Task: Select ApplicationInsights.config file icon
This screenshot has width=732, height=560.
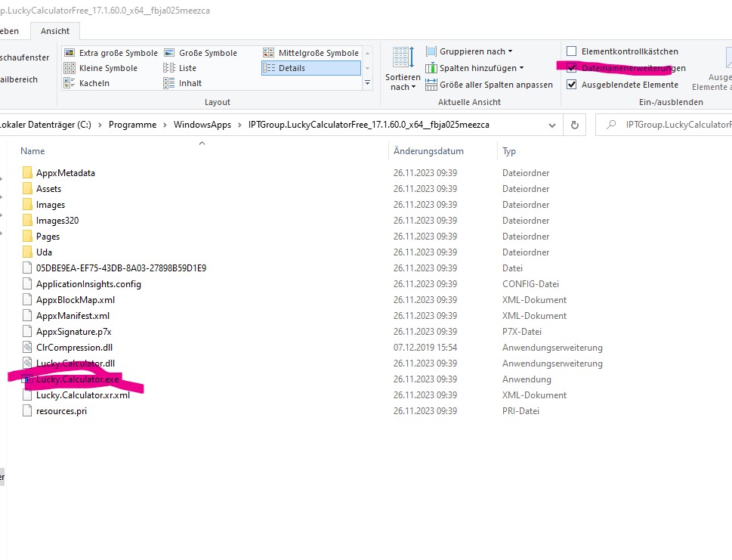Action: click(x=27, y=284)
